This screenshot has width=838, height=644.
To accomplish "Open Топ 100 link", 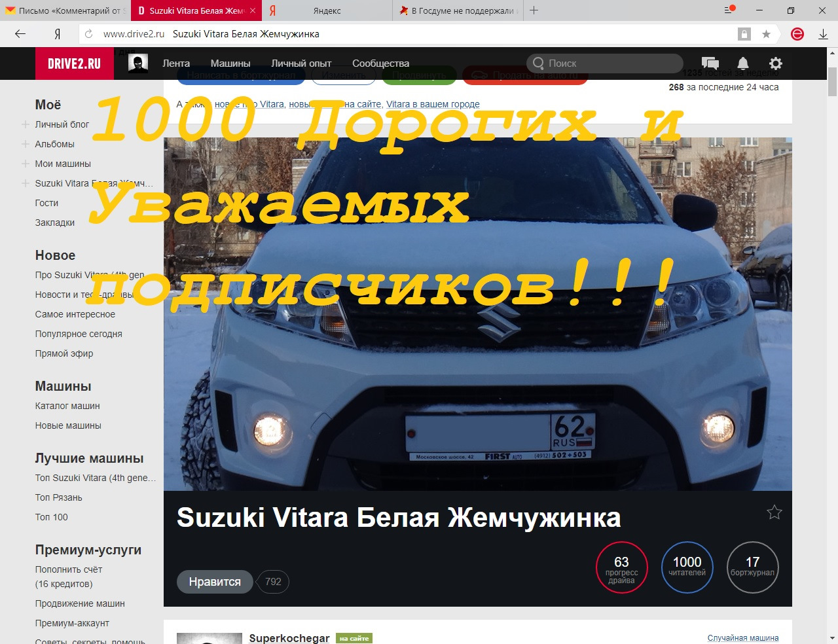I will [x=52, y=517].
